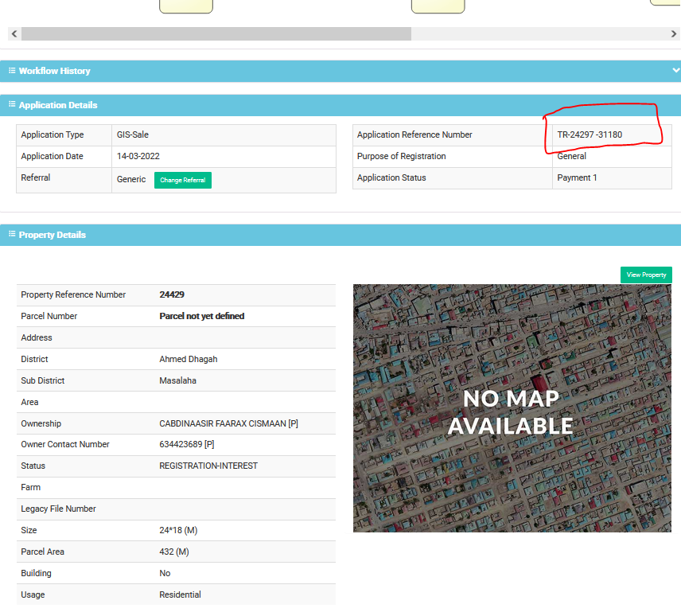Click the Parcel Number label
The height and width of the screenshot is (616, 681).
(x=49, y=316)
